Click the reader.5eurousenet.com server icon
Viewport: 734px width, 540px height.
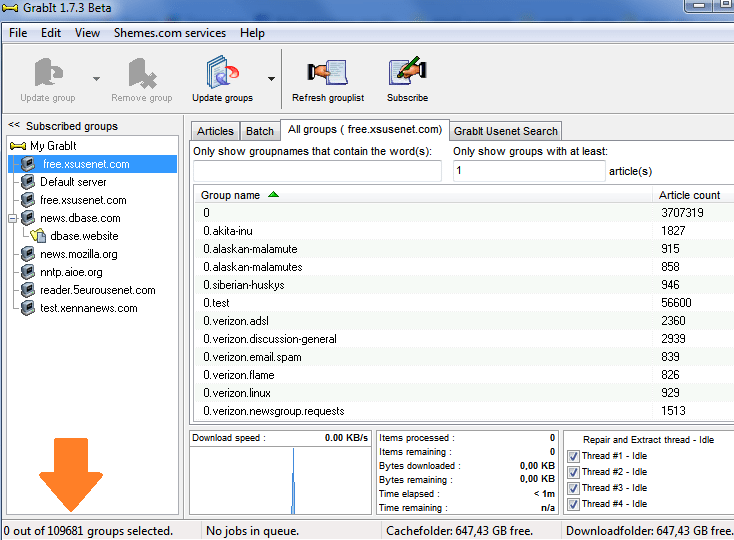[28, 290]
